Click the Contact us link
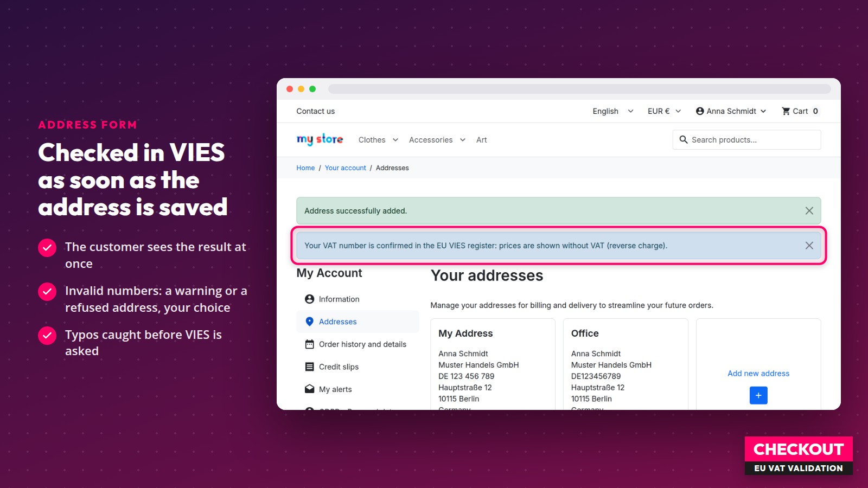Viewport: 868px width, 488px height. click(315, 111)
